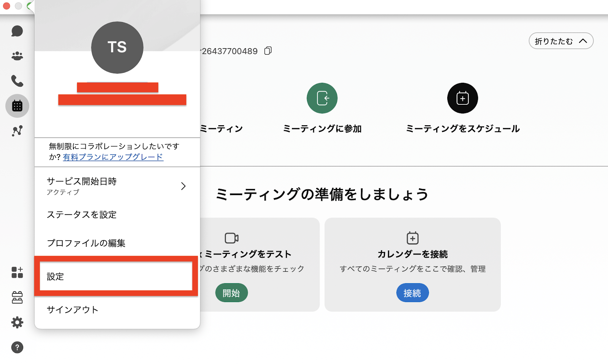The height and width of the screenshot is (364, 608).
Task: Click the black Schedule meeting icon
Action: pos(462,98)
